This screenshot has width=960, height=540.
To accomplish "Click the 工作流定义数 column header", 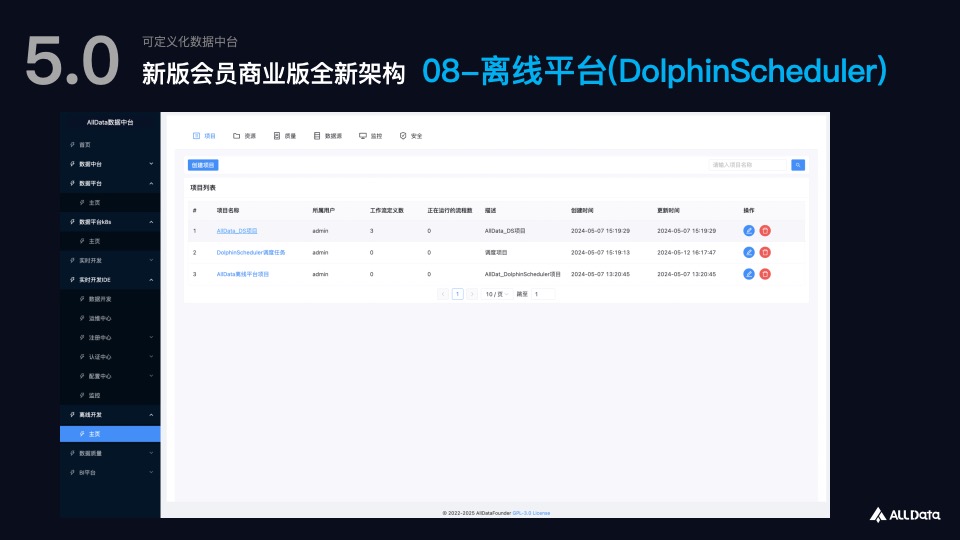I will click(x=386, y=211).
